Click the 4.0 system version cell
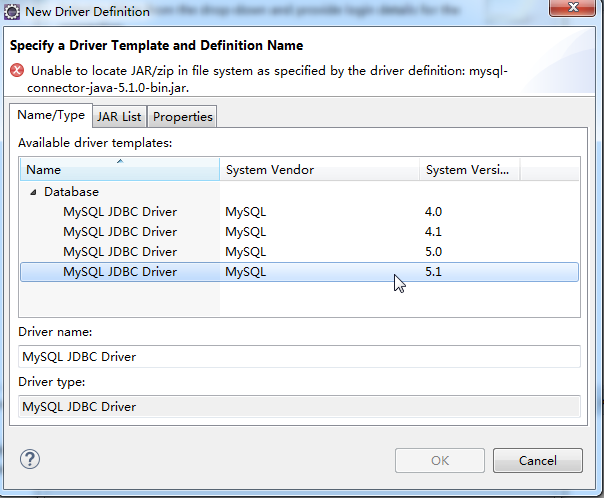The width and height of the screenshot is (604, 498). click(433, 212)
